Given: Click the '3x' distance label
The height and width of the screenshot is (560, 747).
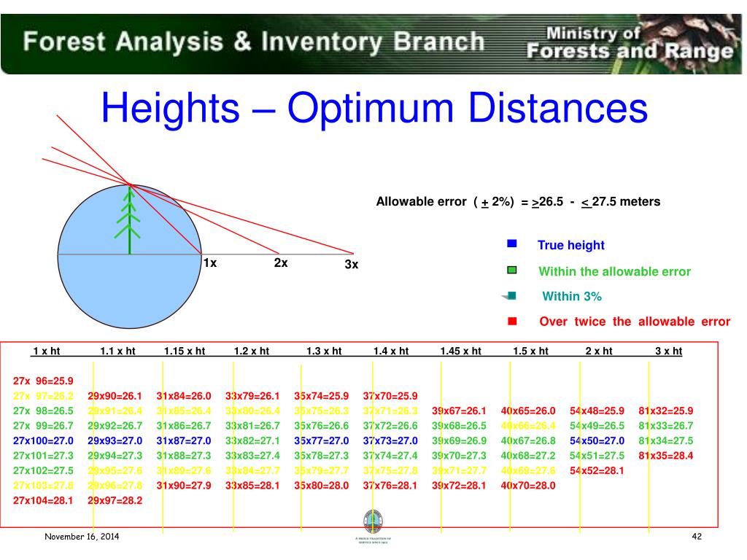Looking at the screenshot, I should click(351, 264).
